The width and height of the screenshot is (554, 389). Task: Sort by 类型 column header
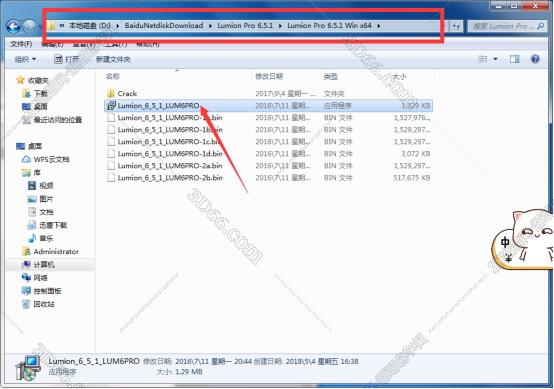(331, 76)
